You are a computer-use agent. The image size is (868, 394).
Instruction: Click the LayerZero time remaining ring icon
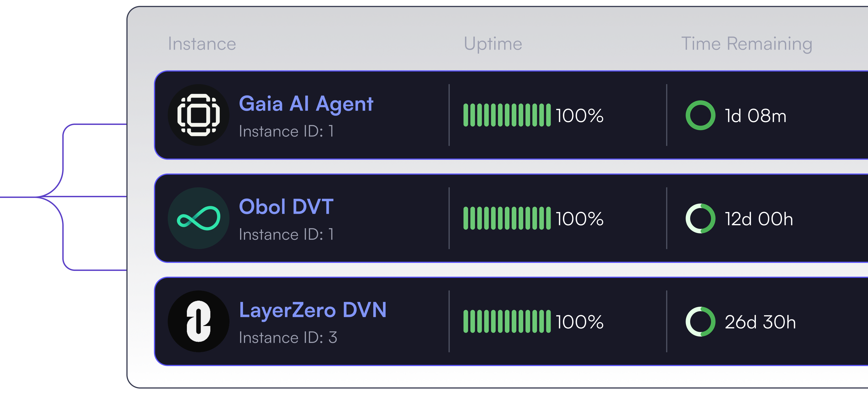pyautogui.click(x=700, y=322)
